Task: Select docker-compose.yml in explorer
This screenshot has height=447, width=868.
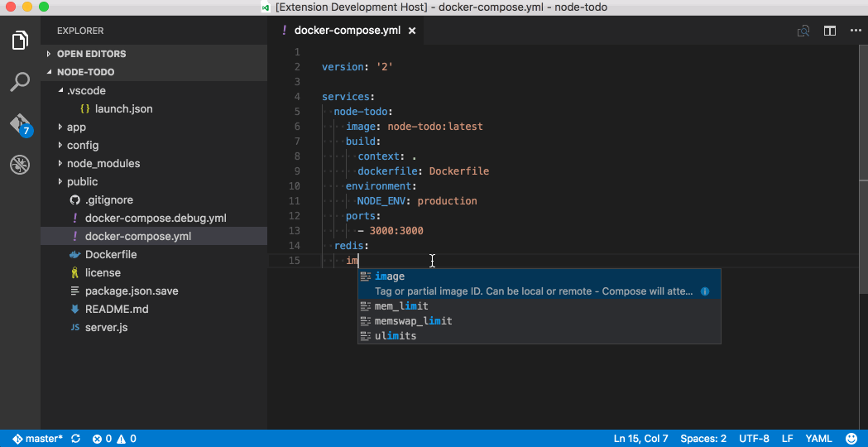Action: point(154,237)
